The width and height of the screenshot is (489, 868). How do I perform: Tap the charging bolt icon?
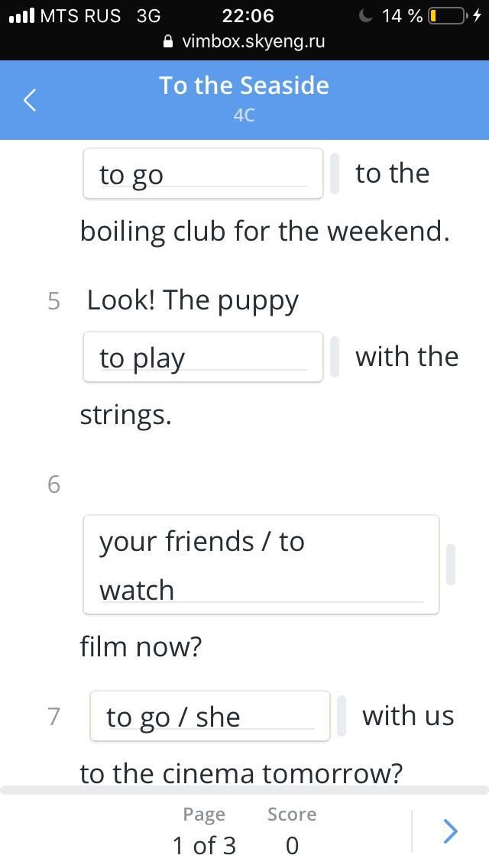[x=477, y=15]
